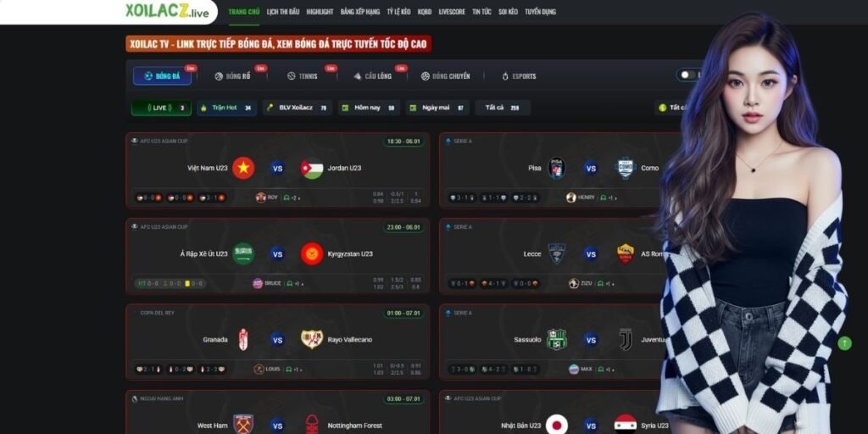Click the Sassuolo club crest
The image size is (868, 434).
coord(556,339)
